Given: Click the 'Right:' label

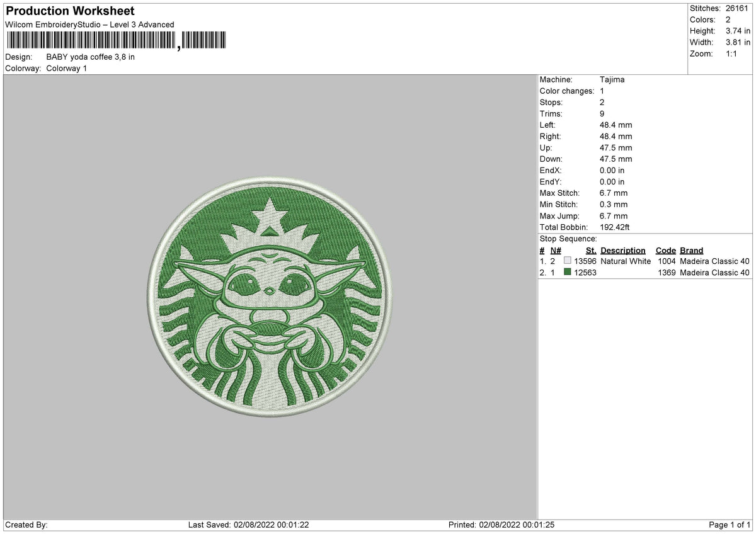Looking at the screenshot, I should click(550, 137).
